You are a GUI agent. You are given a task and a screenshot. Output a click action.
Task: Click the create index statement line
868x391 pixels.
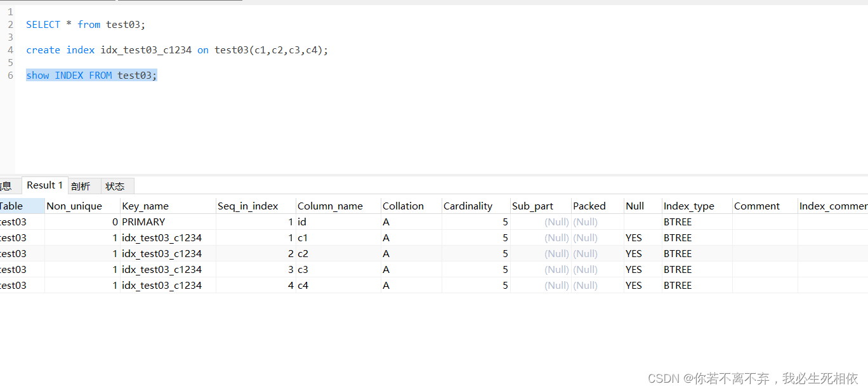pos(177,50)
